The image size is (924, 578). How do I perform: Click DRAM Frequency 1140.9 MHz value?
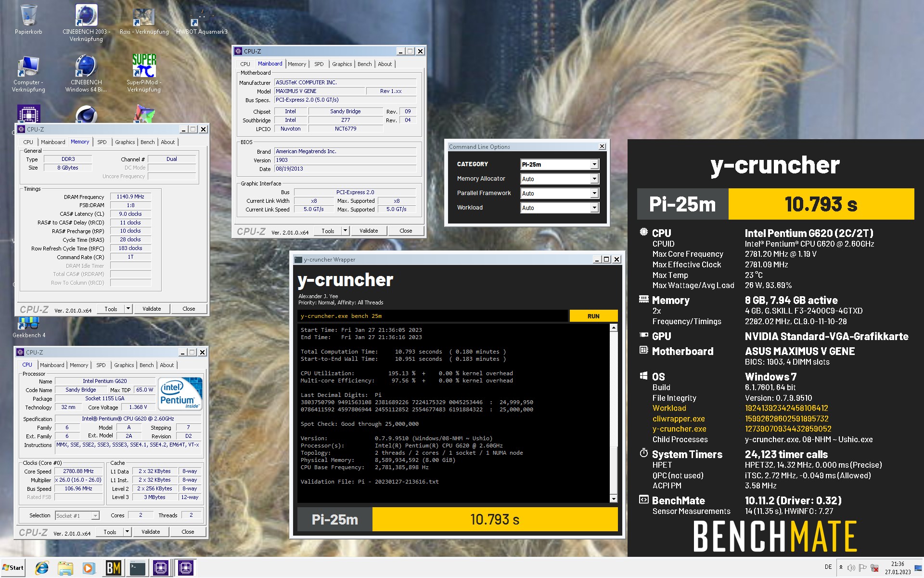130,197
